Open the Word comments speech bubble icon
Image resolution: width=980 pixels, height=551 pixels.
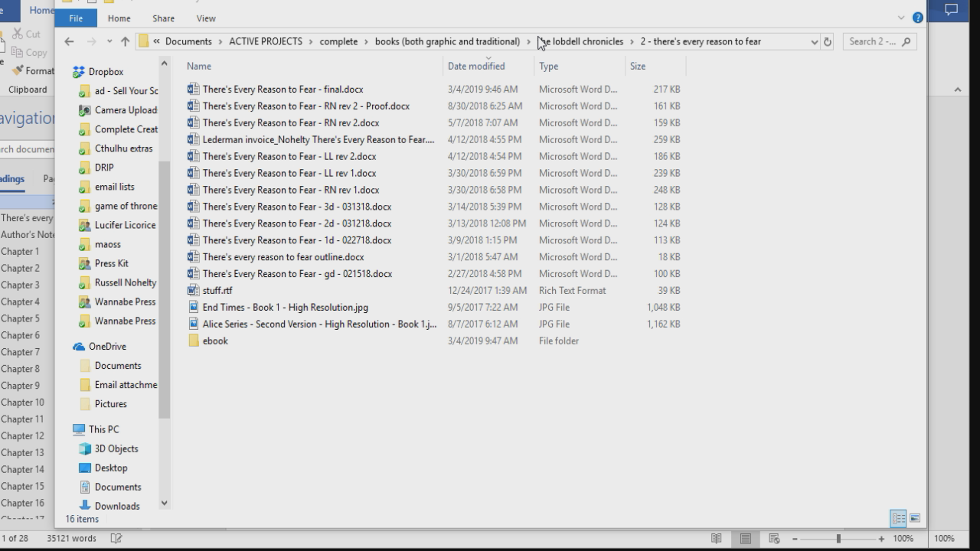click(x=951, y=10)
